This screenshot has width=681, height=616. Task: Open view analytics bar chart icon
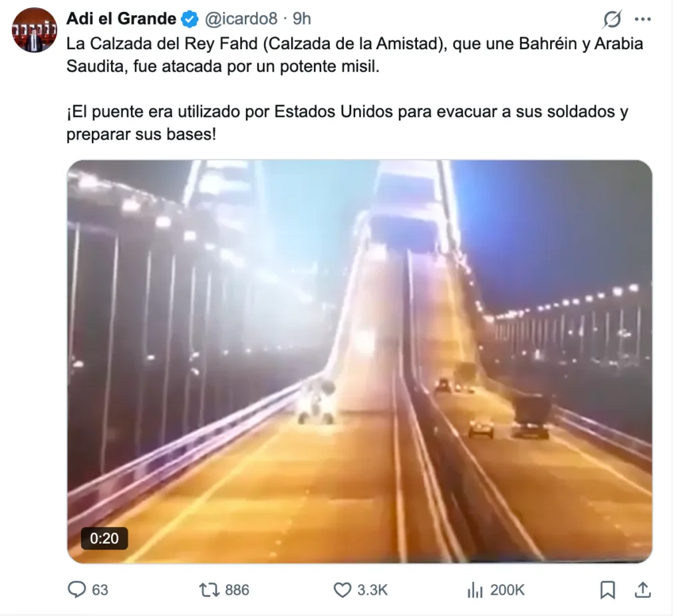tap(475, 590)
